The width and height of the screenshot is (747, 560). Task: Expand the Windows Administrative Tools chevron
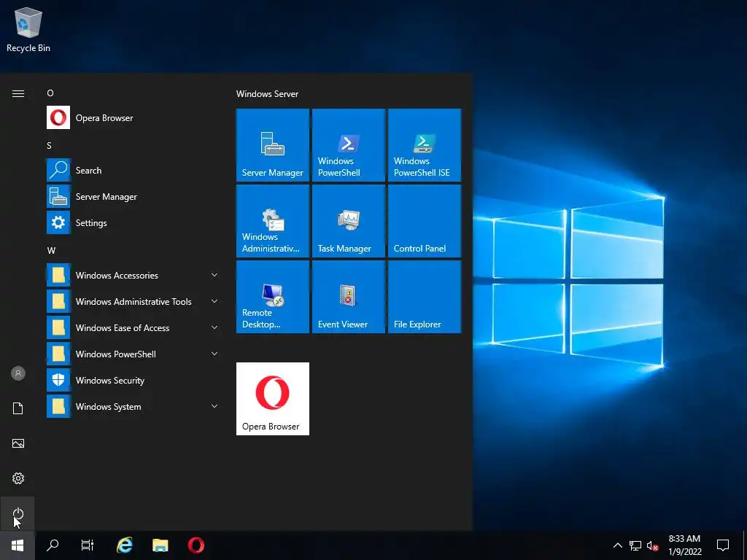tap(214, 301)
